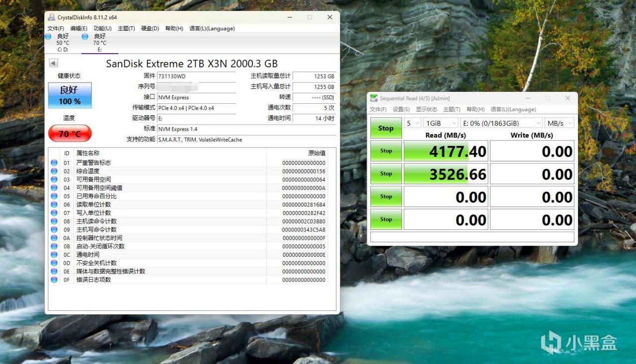Click status circle for 主机读命令计数 row
Screen dimensions: 636x364
[54, 221]
